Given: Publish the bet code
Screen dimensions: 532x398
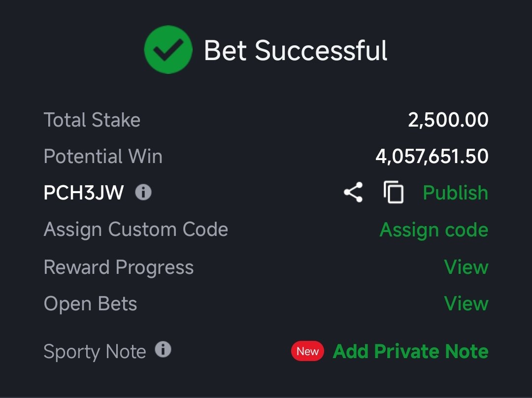Looking at the screenshot, I should pyautogui.click(x=456, y=193).
